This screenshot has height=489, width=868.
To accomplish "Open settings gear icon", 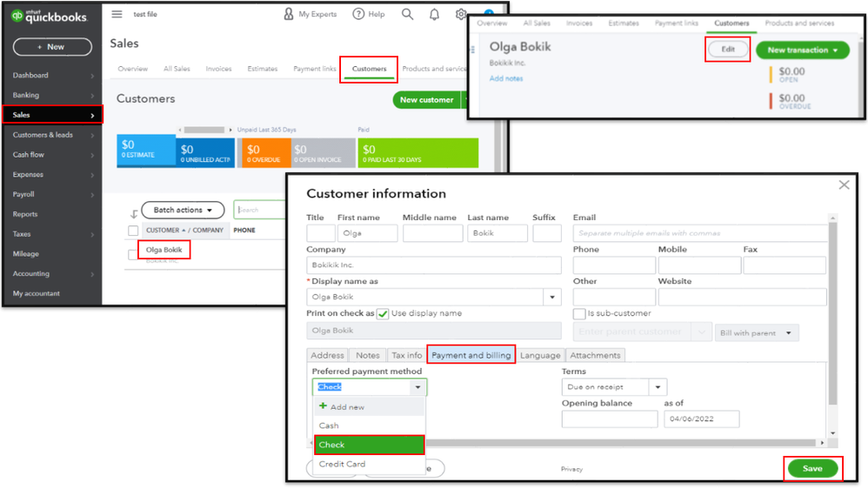I will click(461, 14).
